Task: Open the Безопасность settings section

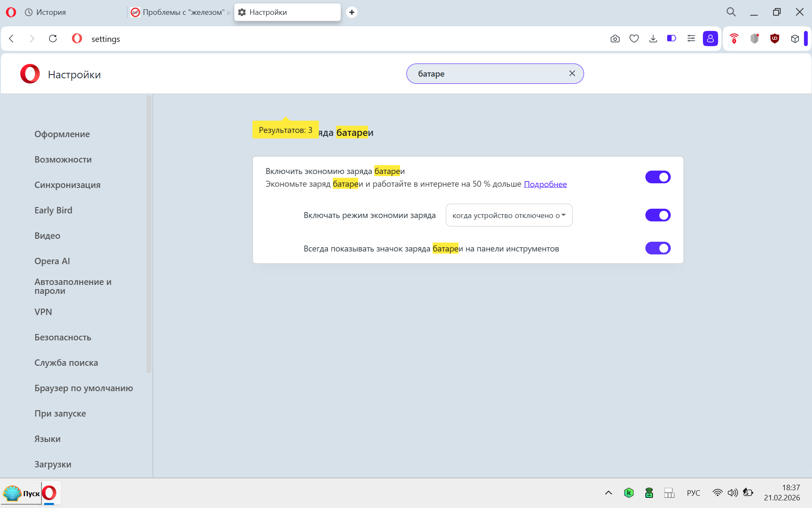Action: [x=63, y=337]
